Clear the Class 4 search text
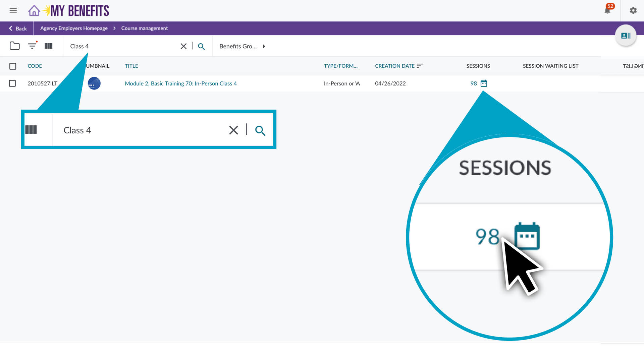The width and height of the screenshot is (644, 362). coord(183,46)
